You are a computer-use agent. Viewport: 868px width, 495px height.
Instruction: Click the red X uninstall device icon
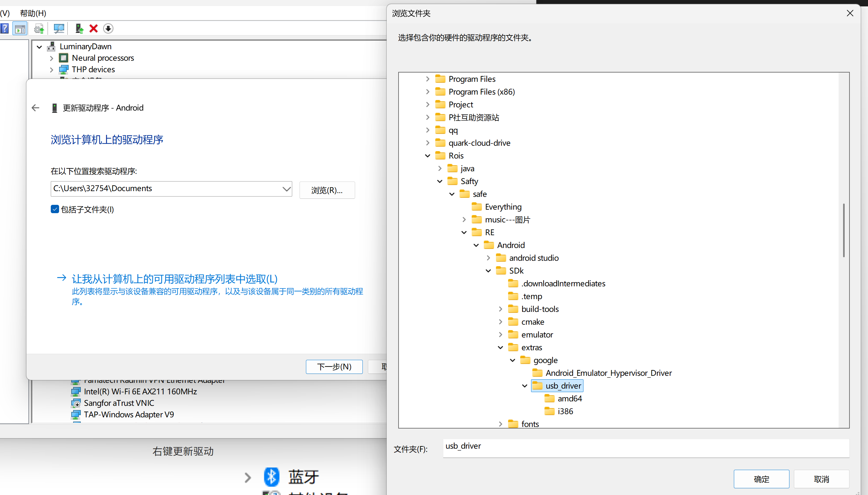(94, 28)
